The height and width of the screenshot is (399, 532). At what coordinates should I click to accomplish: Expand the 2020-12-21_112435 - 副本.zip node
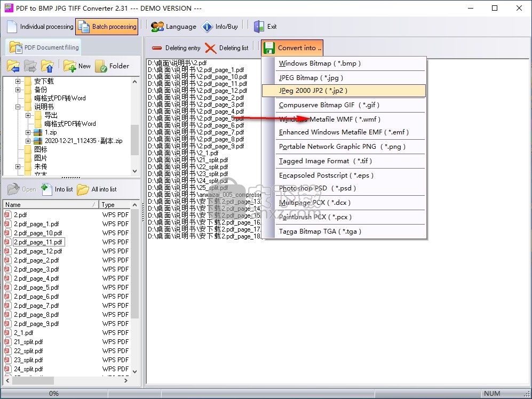coord(28,141)
